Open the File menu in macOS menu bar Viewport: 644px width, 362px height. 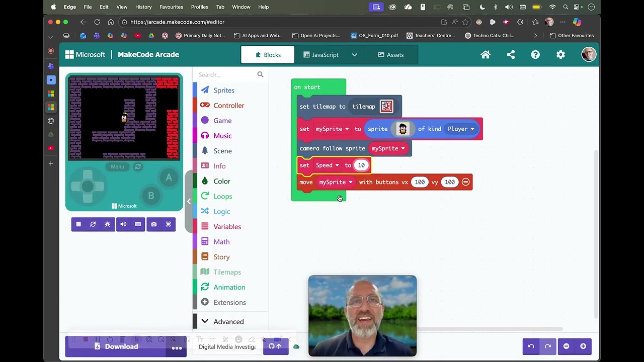tap(88, 7)
